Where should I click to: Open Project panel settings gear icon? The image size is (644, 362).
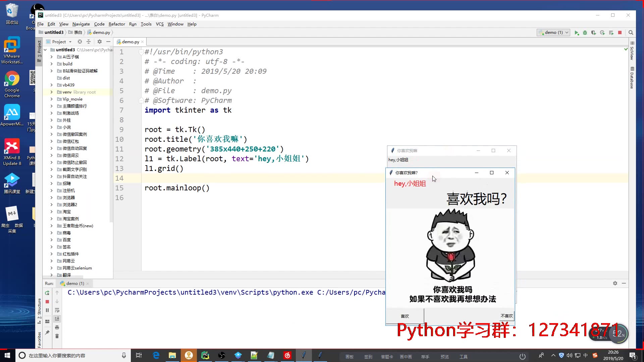(100, 42)
